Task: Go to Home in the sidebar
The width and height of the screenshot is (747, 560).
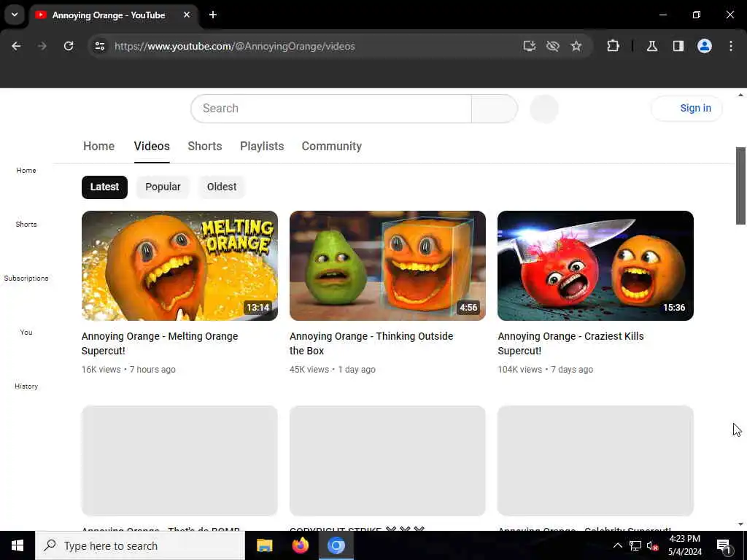Action: 26,171
